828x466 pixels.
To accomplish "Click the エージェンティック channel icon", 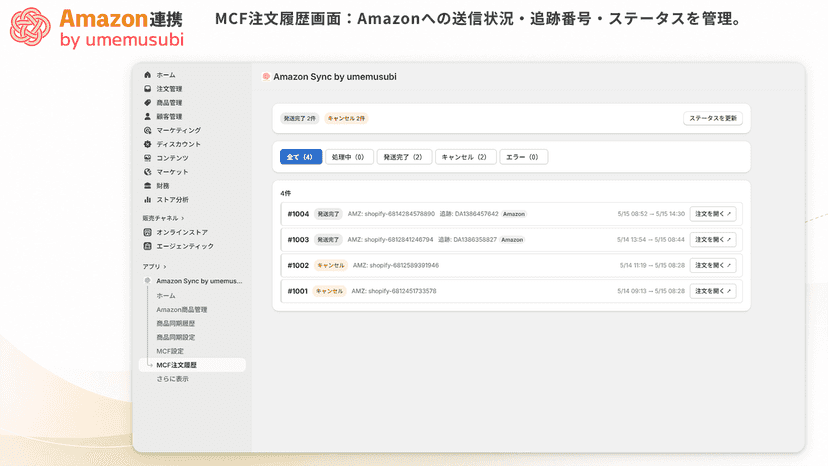I will pos(147,246).
